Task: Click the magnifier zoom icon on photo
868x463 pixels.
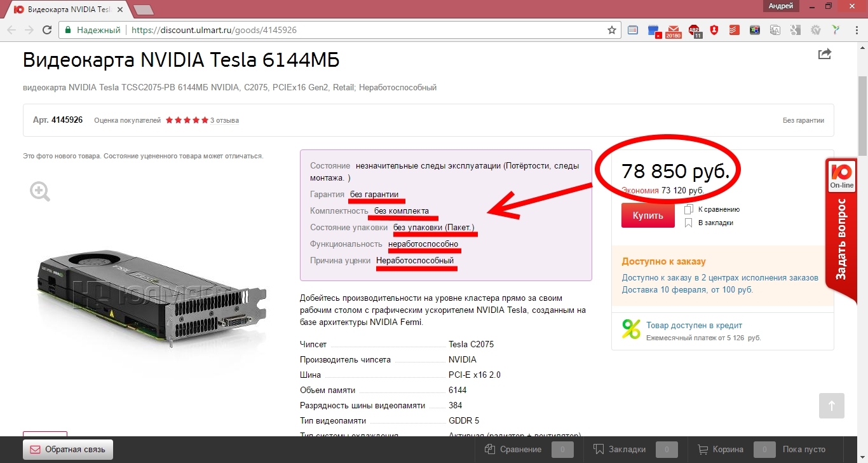Action: pyautogui.click(x=40, y=191)
